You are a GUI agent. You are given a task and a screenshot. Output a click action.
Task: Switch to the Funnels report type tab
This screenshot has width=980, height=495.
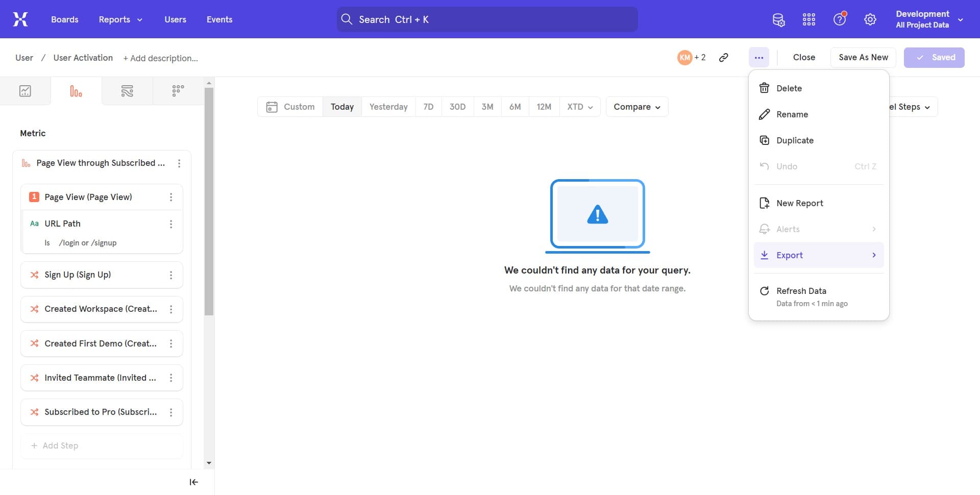pos(76,91)
